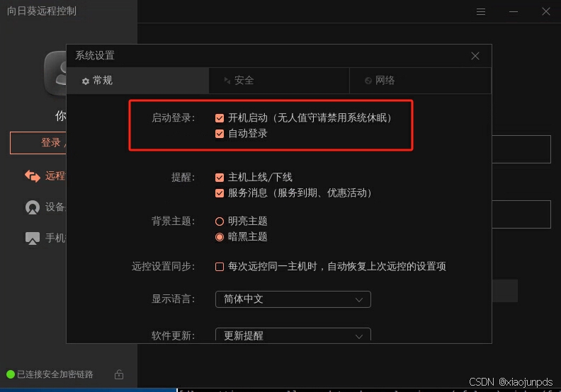
Task: Click the 手机 screen-cast icon in sidebar
Action: (x=33, y=238)
